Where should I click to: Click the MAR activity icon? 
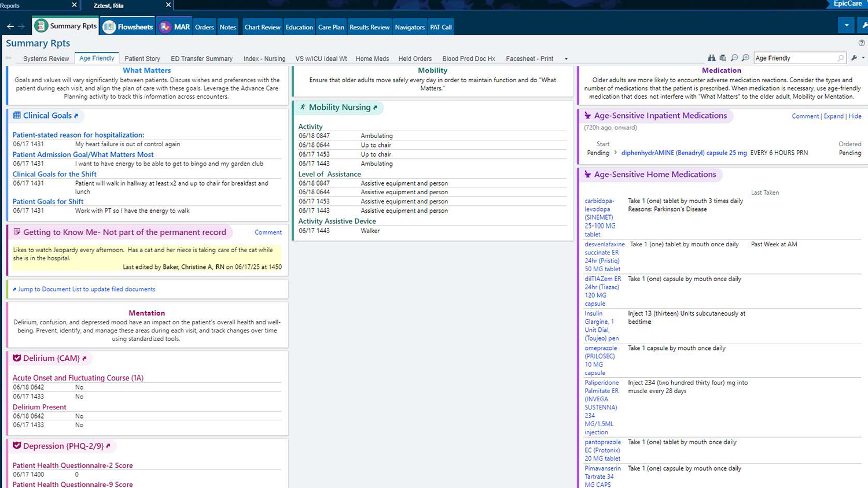pos(165,27)
